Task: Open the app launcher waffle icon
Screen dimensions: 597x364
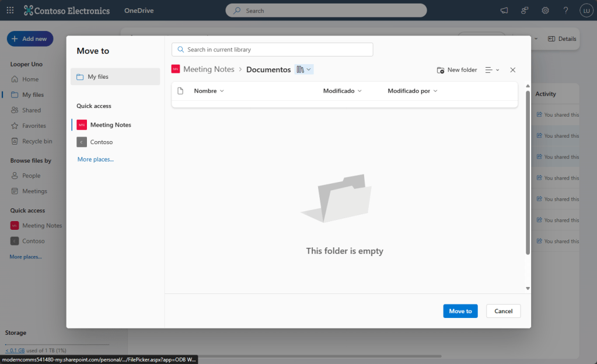Action: (10, 10)
